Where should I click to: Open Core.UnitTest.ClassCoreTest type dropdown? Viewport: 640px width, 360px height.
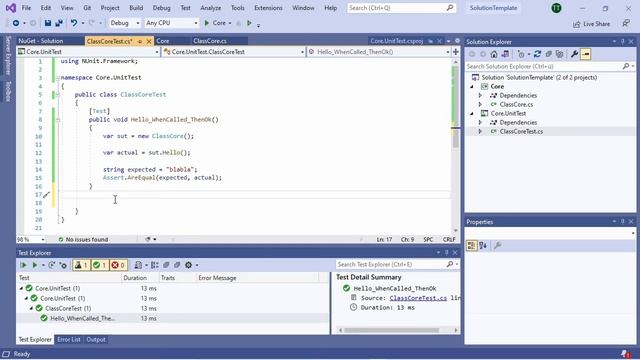(x=233, y=52)
